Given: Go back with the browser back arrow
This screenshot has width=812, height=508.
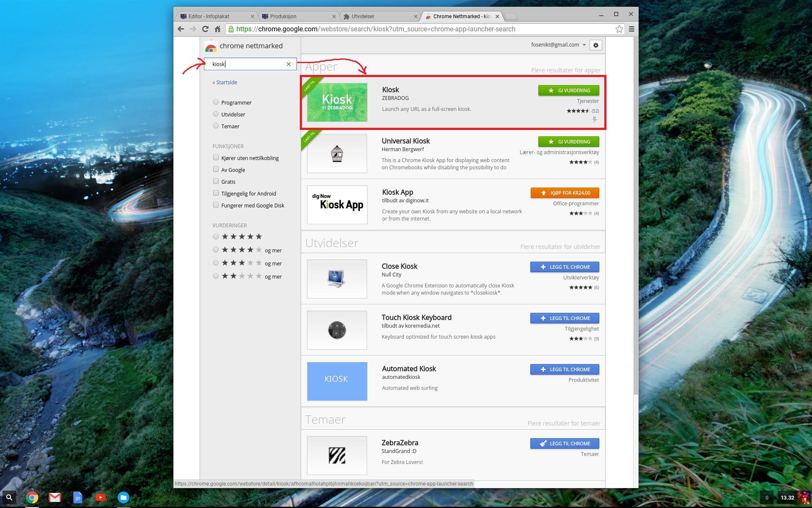Looking at the screenshot, I should 181,29.
